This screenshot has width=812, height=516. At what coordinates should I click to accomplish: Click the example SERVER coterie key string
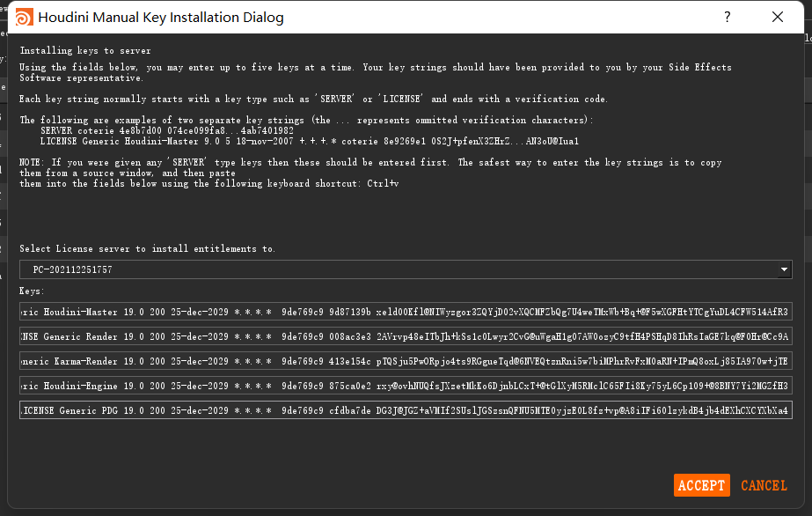tap(167, 130)
